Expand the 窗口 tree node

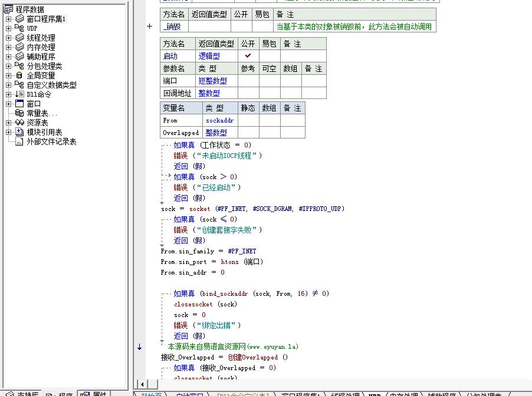[x=8, y=104]
